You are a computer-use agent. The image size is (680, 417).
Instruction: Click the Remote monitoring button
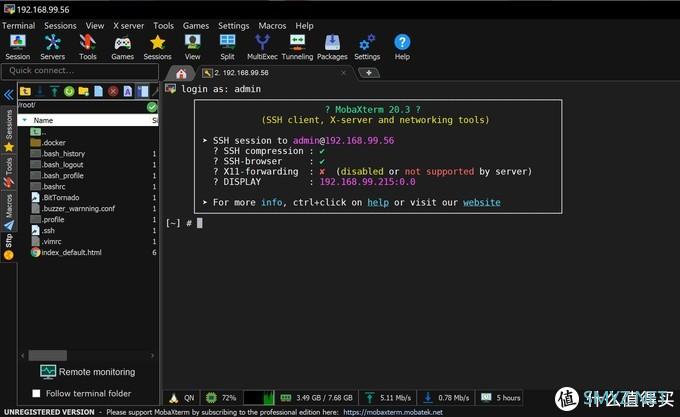[87, 371]
